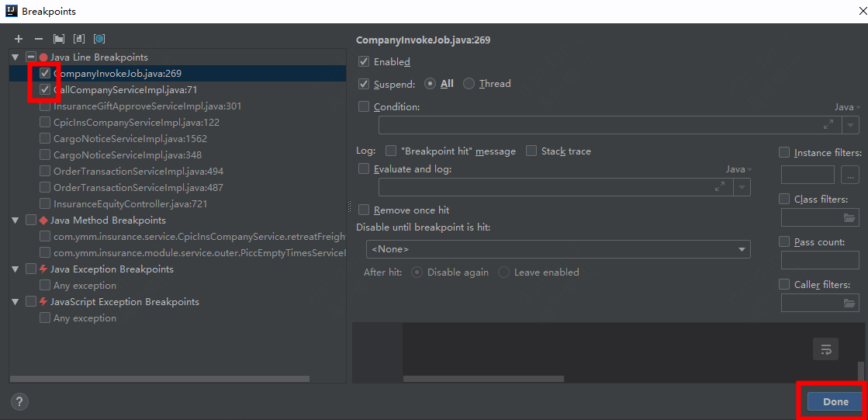The image size is (868, 420).
Task: Click the add breakpoint plus icon
Action: (x=19, y=39)
